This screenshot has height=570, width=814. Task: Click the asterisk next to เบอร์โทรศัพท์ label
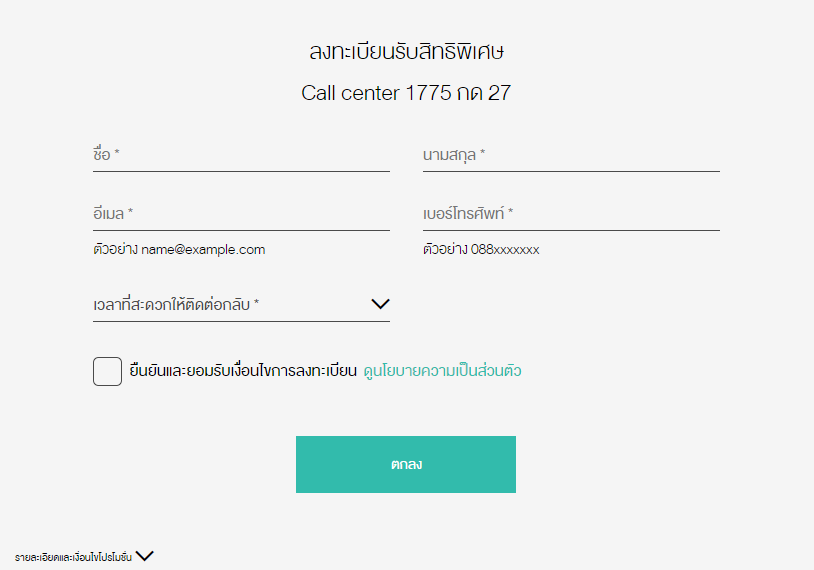click(x=511, y=211)
